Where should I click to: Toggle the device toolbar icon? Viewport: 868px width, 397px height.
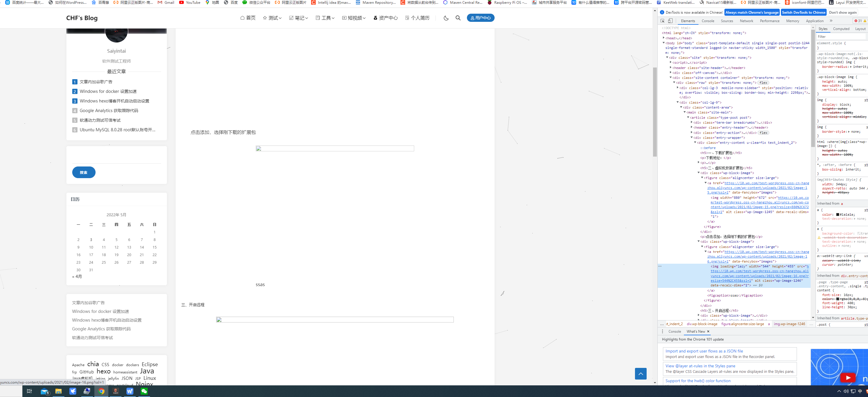[x=670, y=21]
